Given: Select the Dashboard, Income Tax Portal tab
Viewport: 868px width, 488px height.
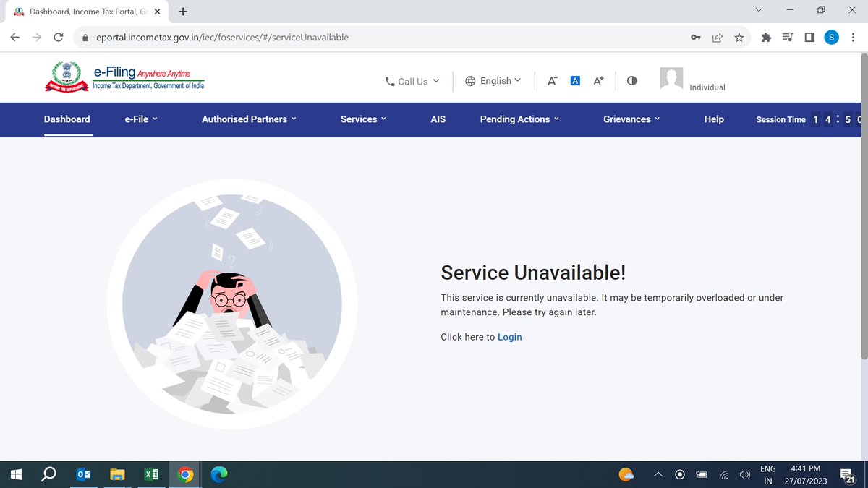Looking at the screenshot, I should (x=87, y=12).
